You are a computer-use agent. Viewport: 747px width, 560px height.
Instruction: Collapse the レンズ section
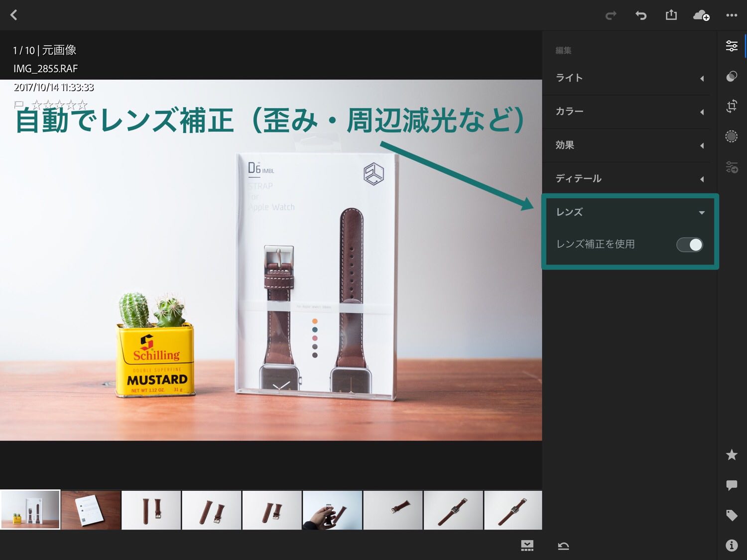click(x=629, y=212)
